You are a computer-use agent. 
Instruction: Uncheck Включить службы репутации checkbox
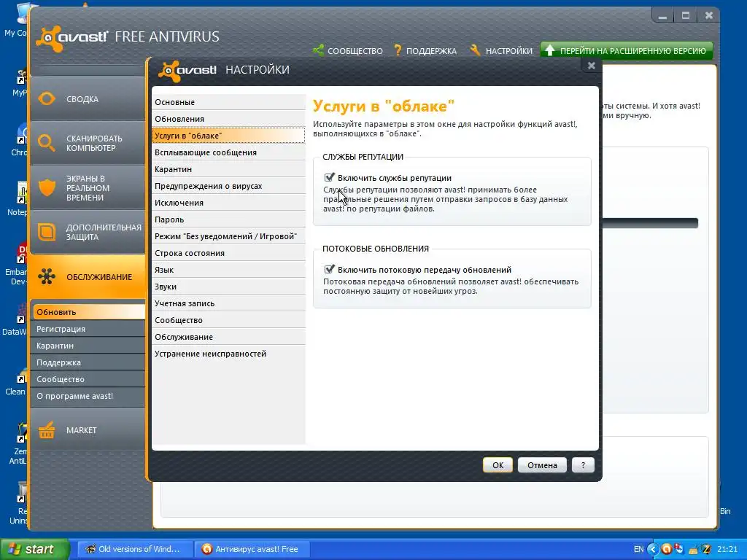click(329, 177)
